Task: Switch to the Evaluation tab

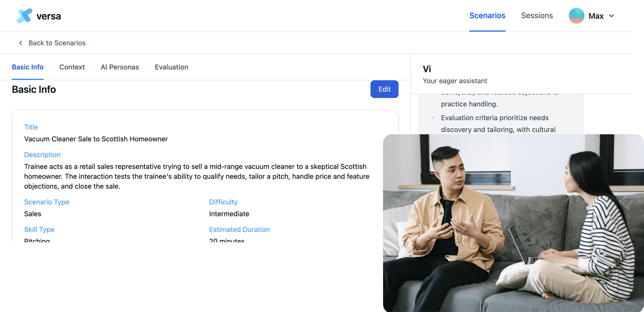Action: [171, 67]
